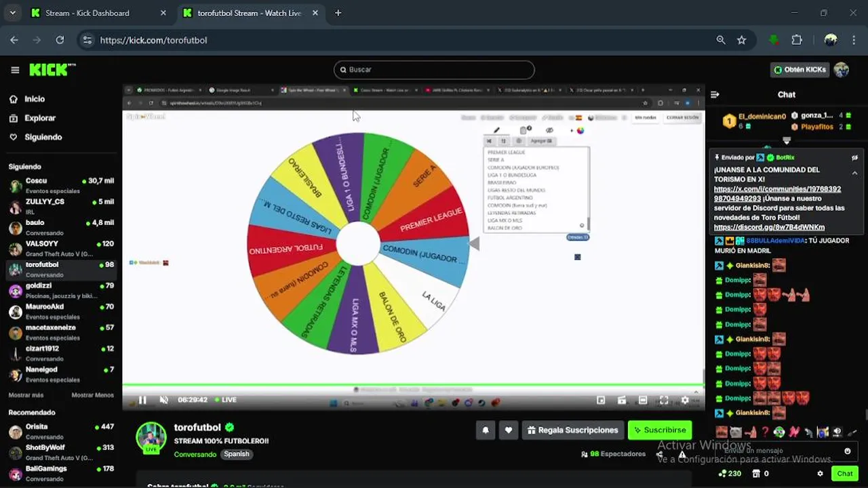
Task: Open the torofutbol channel avatar
Action: (x=151, y=439)
